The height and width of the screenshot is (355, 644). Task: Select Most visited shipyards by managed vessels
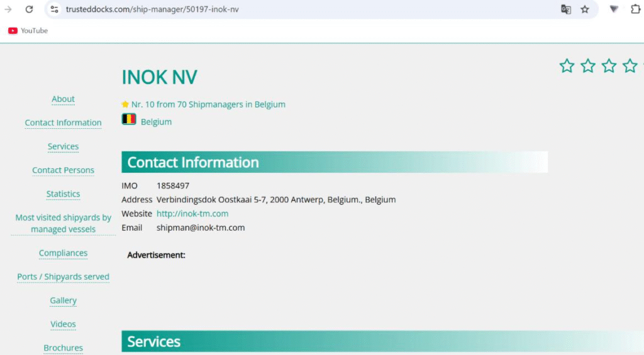pyautogui.click(x=63, y=223)
